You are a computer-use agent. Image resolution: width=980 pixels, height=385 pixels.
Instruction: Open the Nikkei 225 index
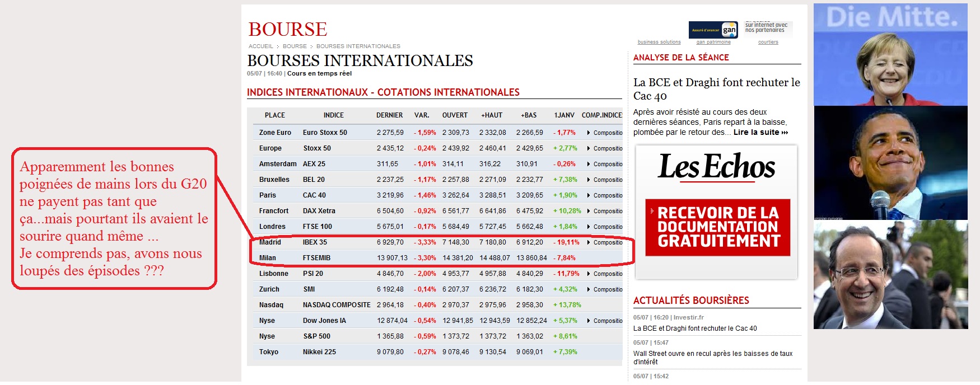coord(319,352)
